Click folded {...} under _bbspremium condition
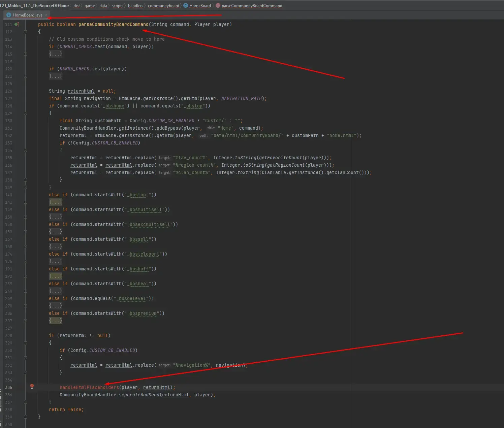The image size is (504, 428). (56, 321)
